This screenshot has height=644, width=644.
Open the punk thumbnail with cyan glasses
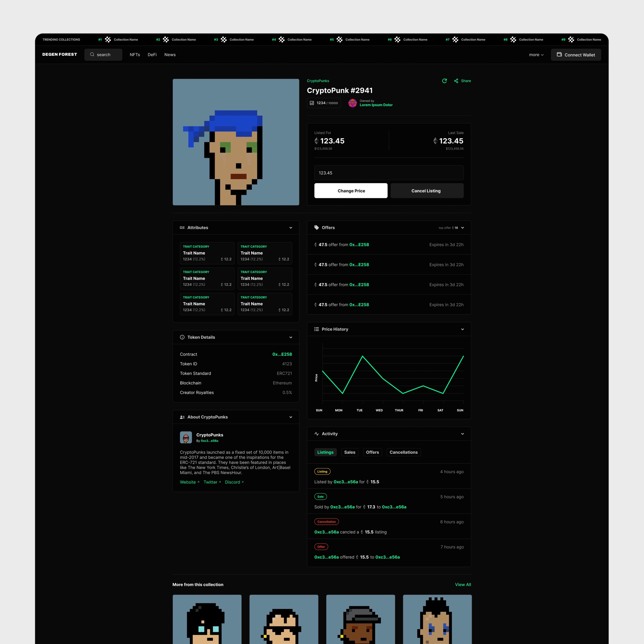tap(207, 619)
